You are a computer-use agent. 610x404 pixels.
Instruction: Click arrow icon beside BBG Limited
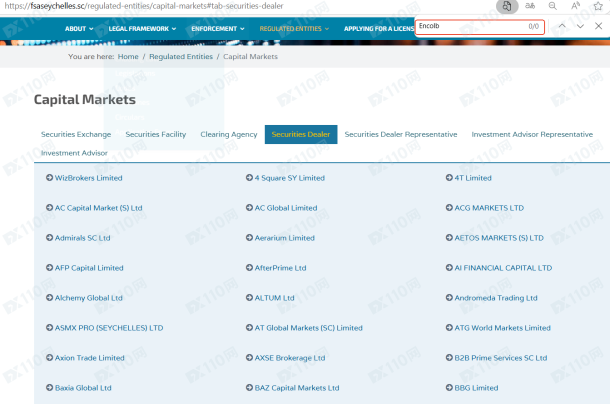tap(449, 387)
